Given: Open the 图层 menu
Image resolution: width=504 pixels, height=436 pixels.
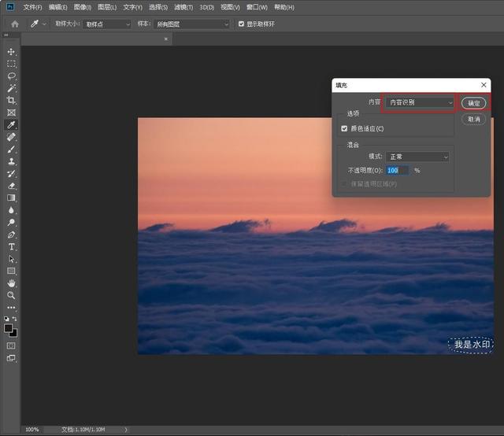Looking at the screenshot, I should (107, 7).
